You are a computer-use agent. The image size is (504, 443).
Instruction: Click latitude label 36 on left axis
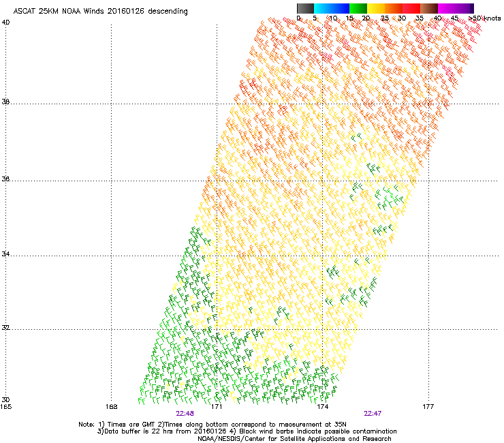coord(5,179)
